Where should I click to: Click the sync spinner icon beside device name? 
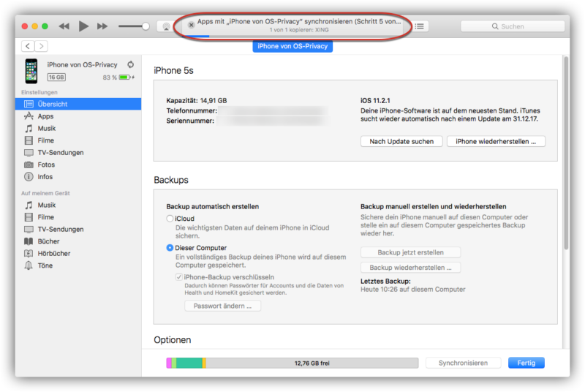pyautogui.click(x=131, y=64)
